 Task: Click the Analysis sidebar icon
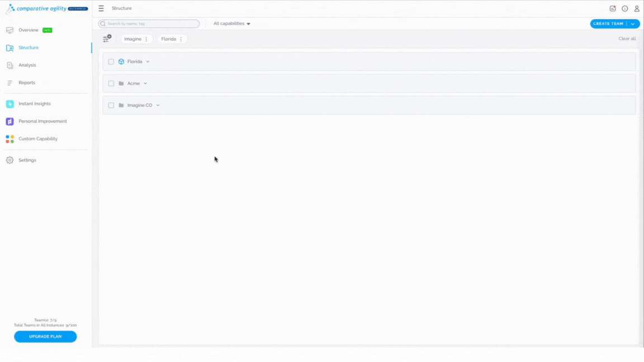[10, 65]
